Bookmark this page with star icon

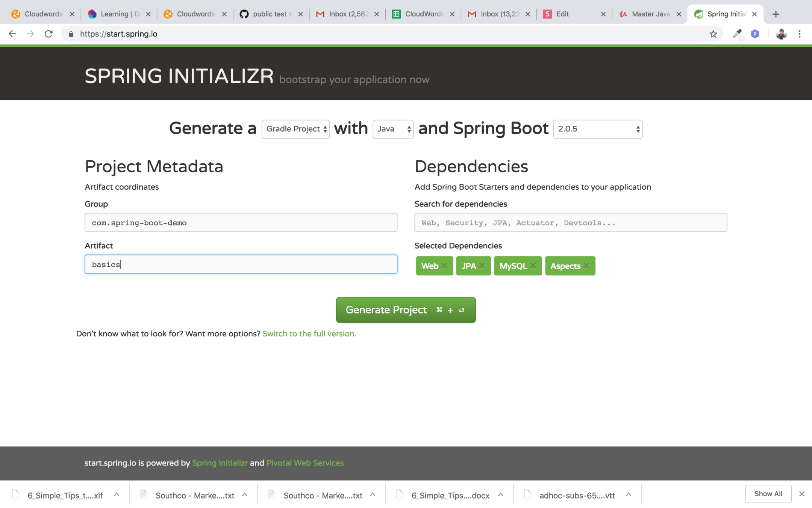[x=713, y=34]
